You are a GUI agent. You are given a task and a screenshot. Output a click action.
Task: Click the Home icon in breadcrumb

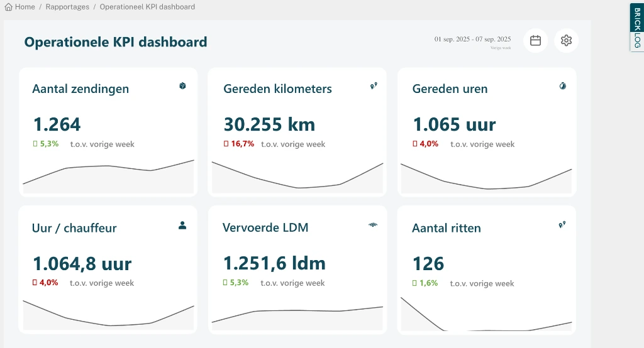point(9,7)
